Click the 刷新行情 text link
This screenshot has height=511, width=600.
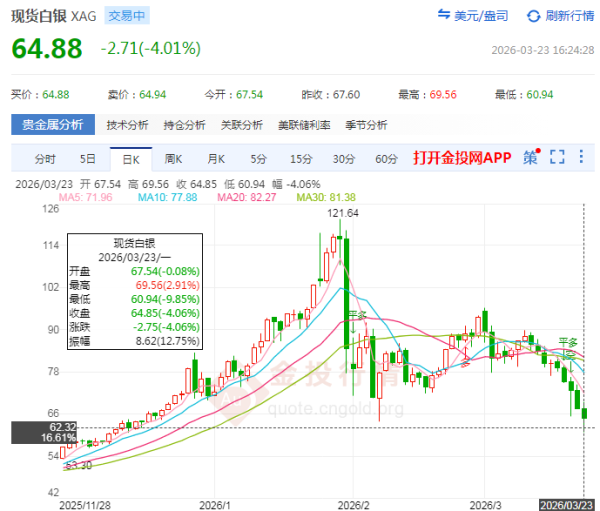coord(570,16)
